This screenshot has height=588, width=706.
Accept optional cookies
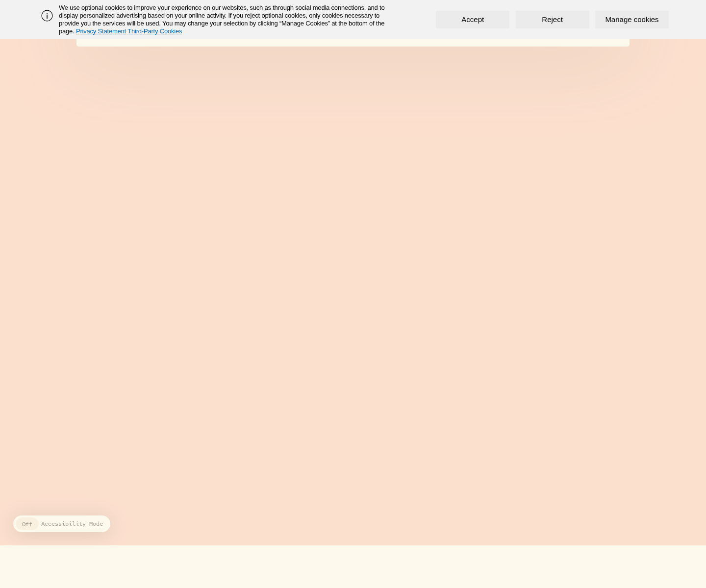point(472,20)
